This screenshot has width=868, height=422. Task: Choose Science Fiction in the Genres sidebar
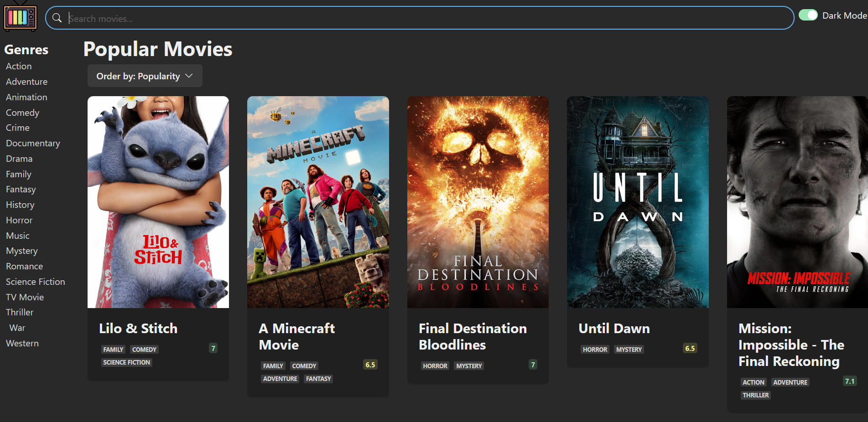pyautogui.click(x=35, y=282)
